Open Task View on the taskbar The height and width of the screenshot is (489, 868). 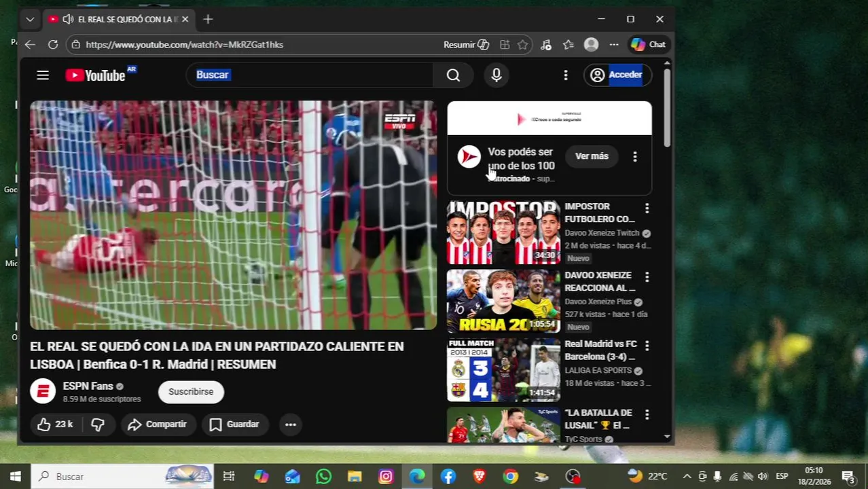point(229,477)
